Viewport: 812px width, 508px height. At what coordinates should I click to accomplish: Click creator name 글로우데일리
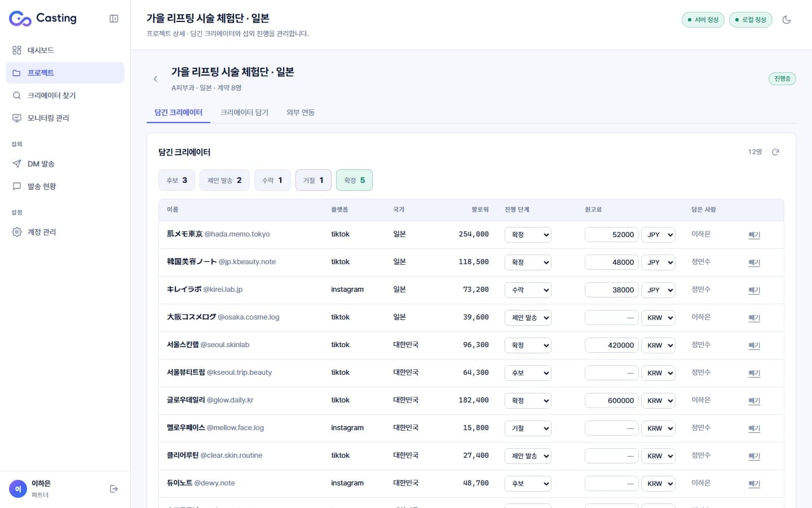186,400
